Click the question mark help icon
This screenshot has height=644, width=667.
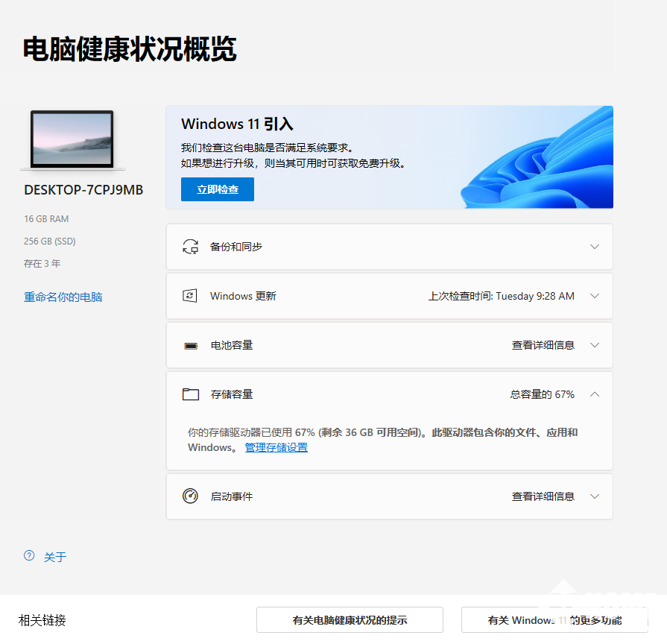coord(29,555)
